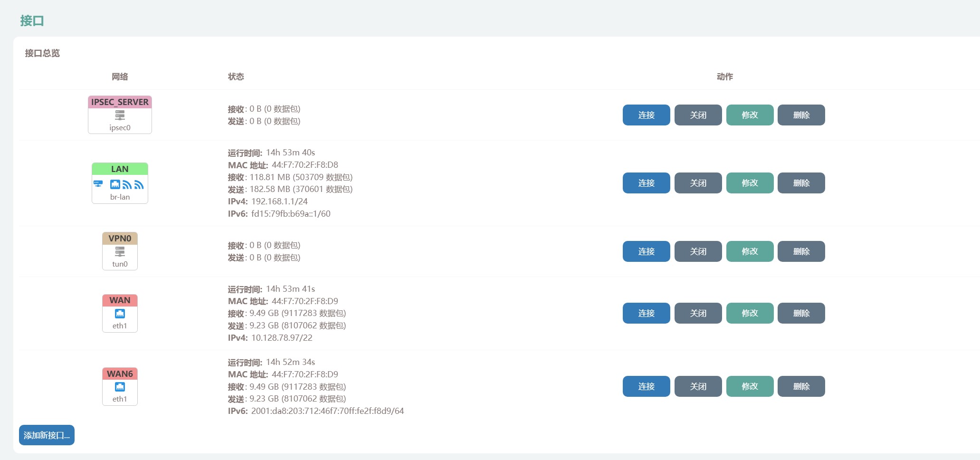Open 修改 for the WAN interface
Image resolution: width=980 pixels, height=460 pixels.
[x=750, y=313]
